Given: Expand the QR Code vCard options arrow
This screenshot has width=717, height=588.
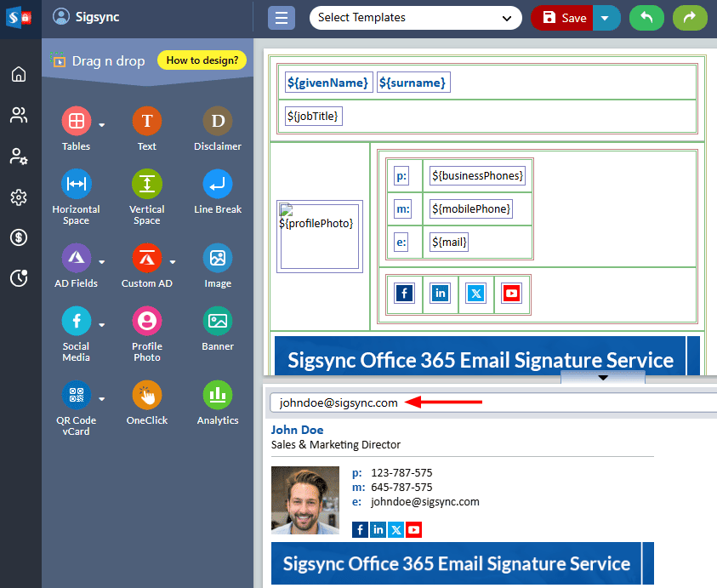Looking at the screenshot, I should [x=102, y=398].
